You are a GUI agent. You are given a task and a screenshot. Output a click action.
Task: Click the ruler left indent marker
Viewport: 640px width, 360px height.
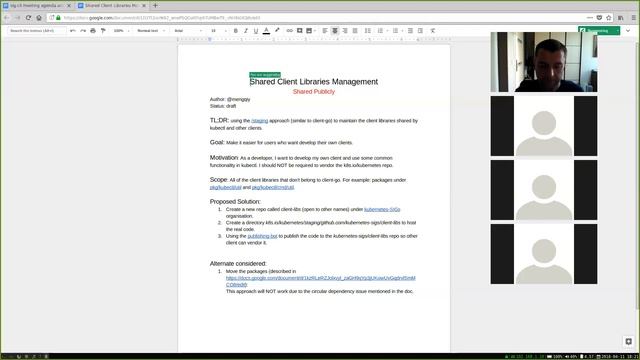pos(210,39)
